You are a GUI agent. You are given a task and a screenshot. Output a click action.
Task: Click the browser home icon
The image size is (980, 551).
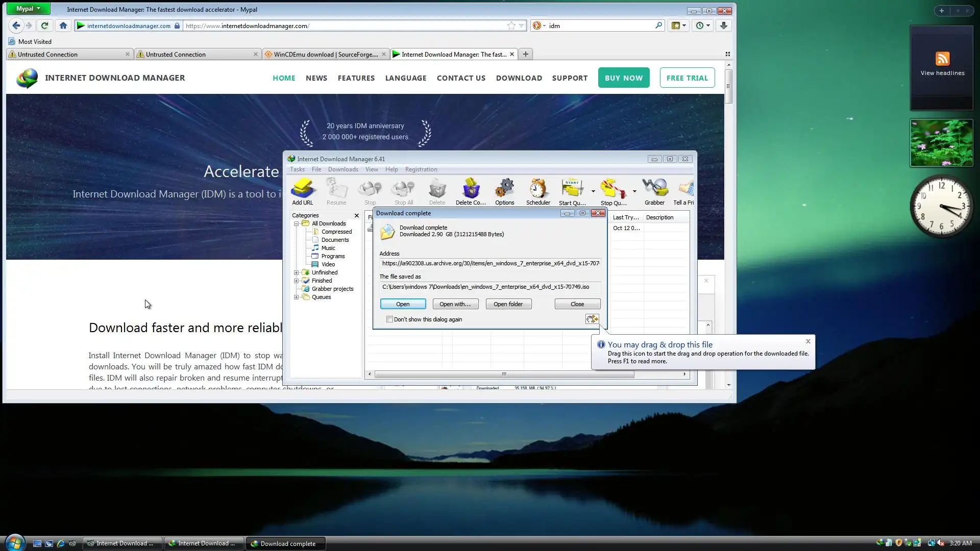point(63,26)
